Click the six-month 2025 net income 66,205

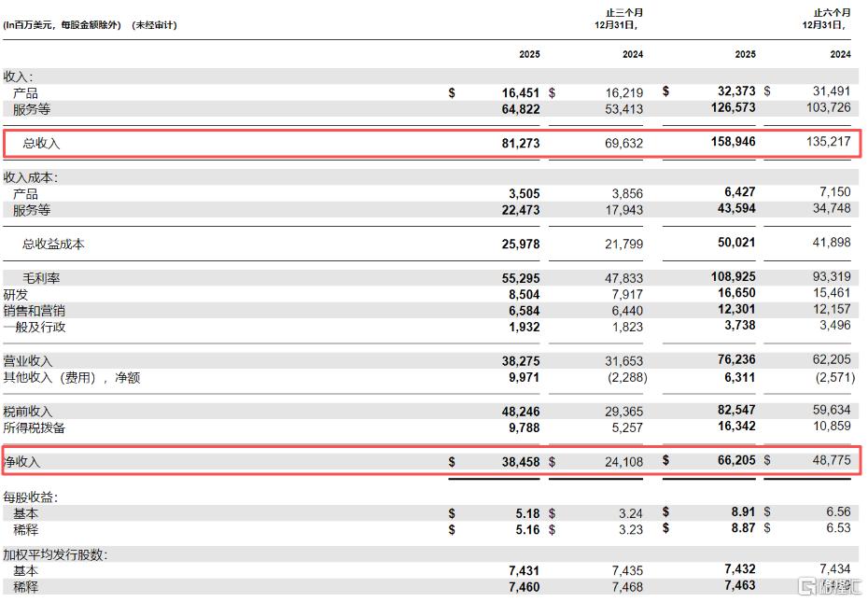736,460
